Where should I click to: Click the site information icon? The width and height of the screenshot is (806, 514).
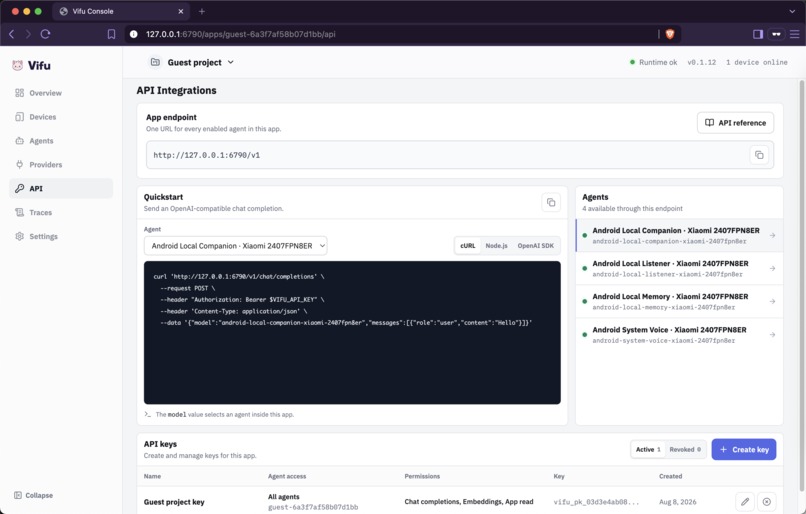coord(134,34)
